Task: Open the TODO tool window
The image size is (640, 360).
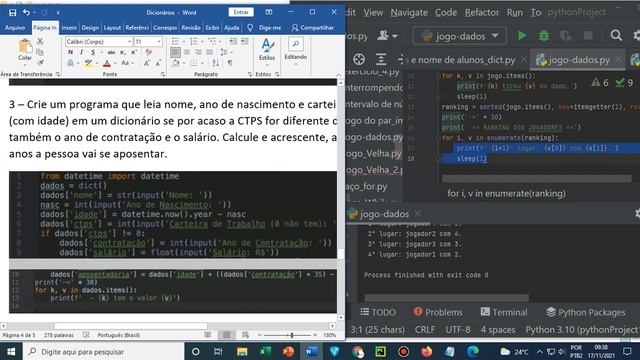Action: click(378, 312)
